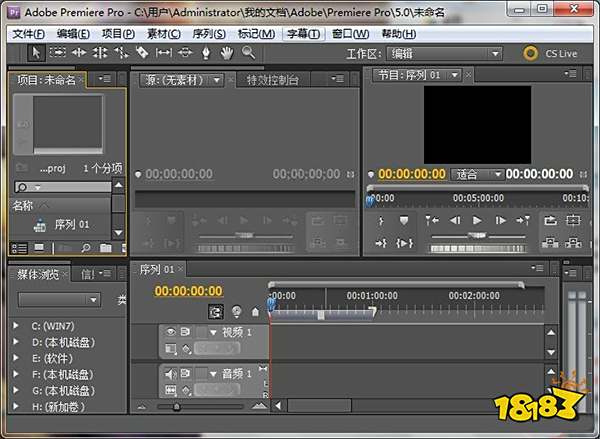The image size is (600, 439).
Task: Toggle snap icon in the timeline
Action: pyautogui.click(x=216, y=312)
